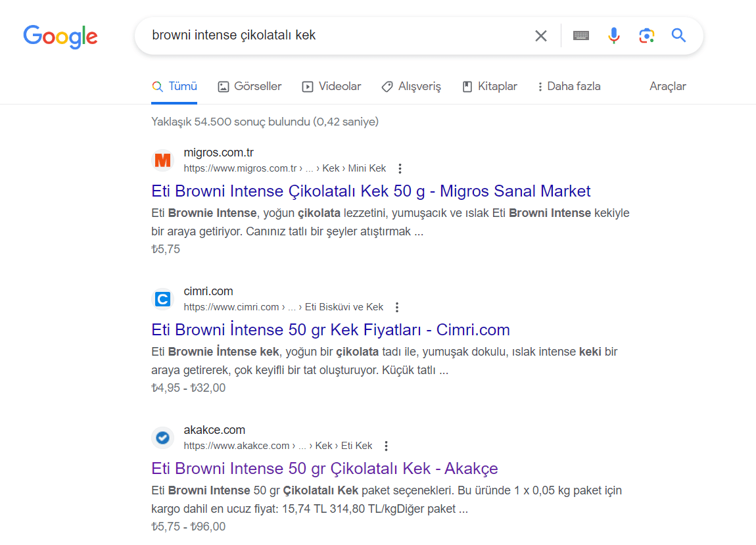Start voice search with microphone icon
756x545 pixels.
(614, 36)
